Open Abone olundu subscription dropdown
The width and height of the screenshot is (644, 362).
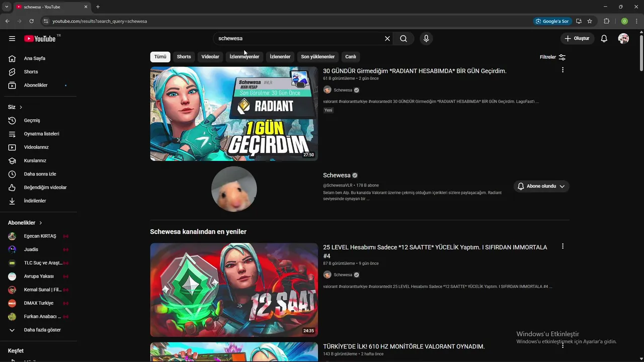[x=541, y=186]
